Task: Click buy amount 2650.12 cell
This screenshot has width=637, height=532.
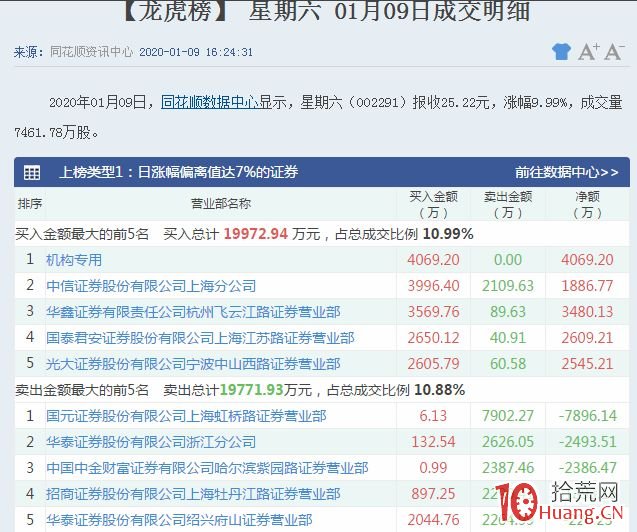Action: coord(433,338)
